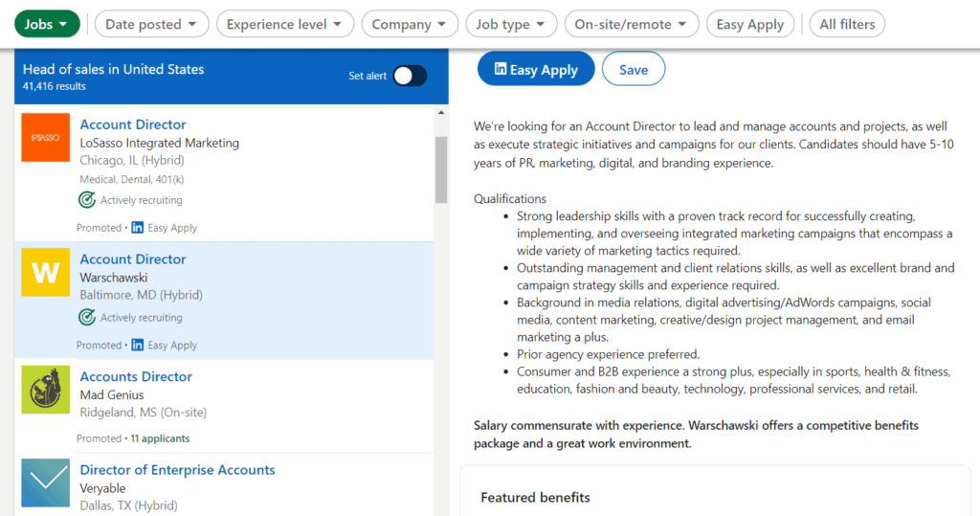980x516 pixels.
Task: Click Chicago, IL (Hybrid) location text
Action: [x=132, y=160]
